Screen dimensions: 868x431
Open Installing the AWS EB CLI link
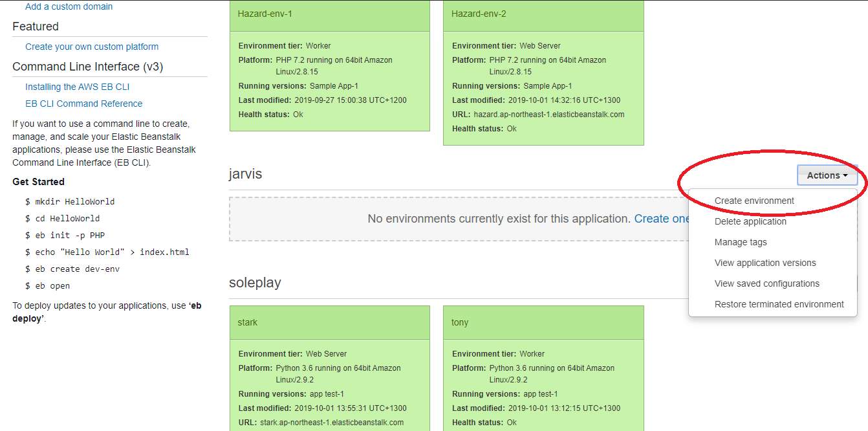[78, 87]
